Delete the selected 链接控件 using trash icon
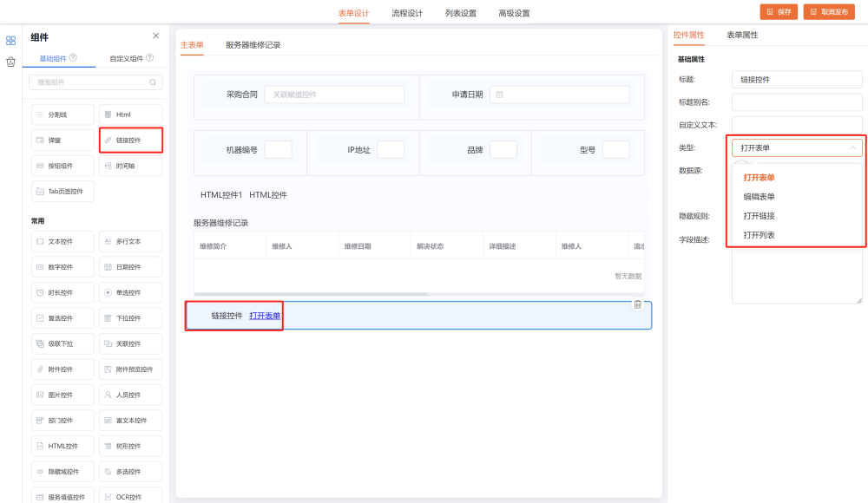 637,304
